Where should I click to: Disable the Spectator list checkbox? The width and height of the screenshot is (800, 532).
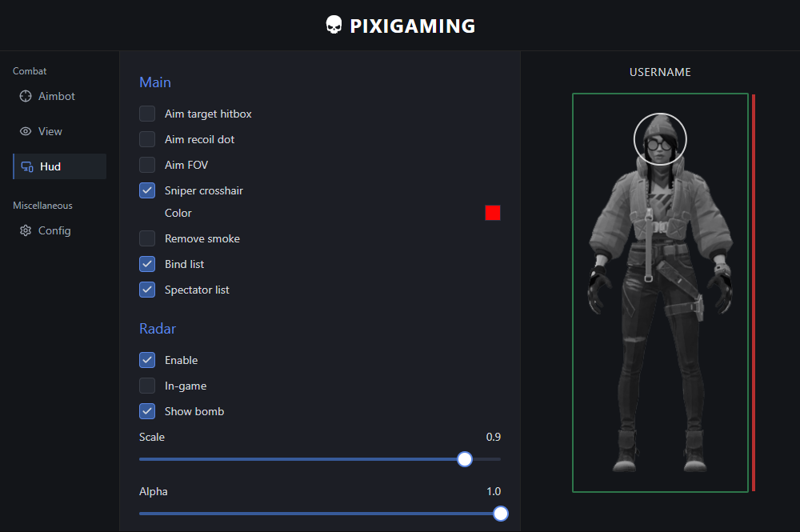point(147,290)
